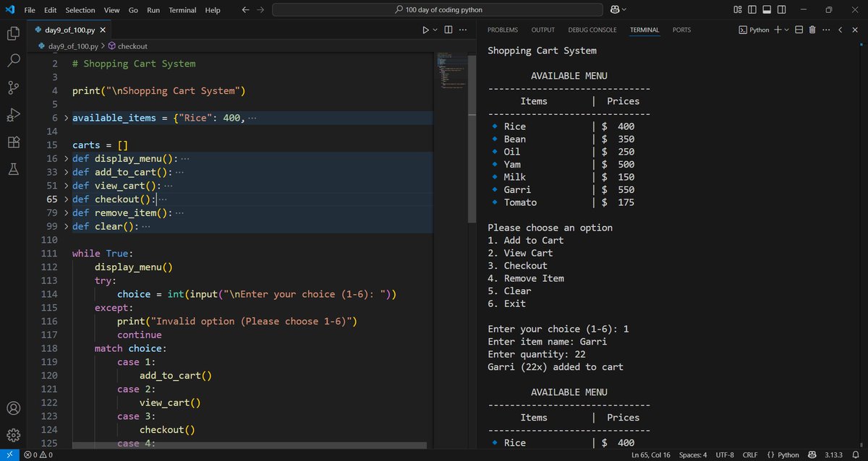Open the Source Control view
Image resolution: width=868 pixels, height=461 pixels.
coord(13,87)
